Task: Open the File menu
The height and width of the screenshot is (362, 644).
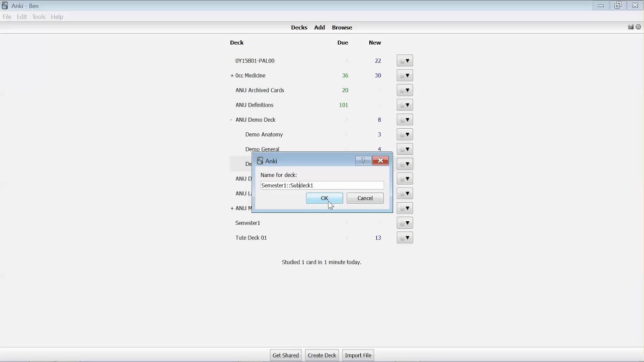Action: tap(7, 17)
